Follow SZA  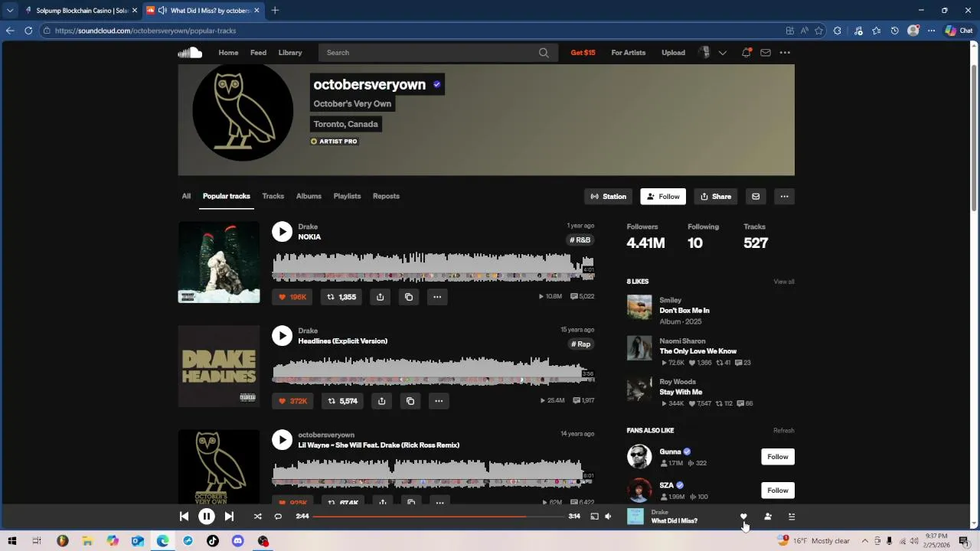778,491
